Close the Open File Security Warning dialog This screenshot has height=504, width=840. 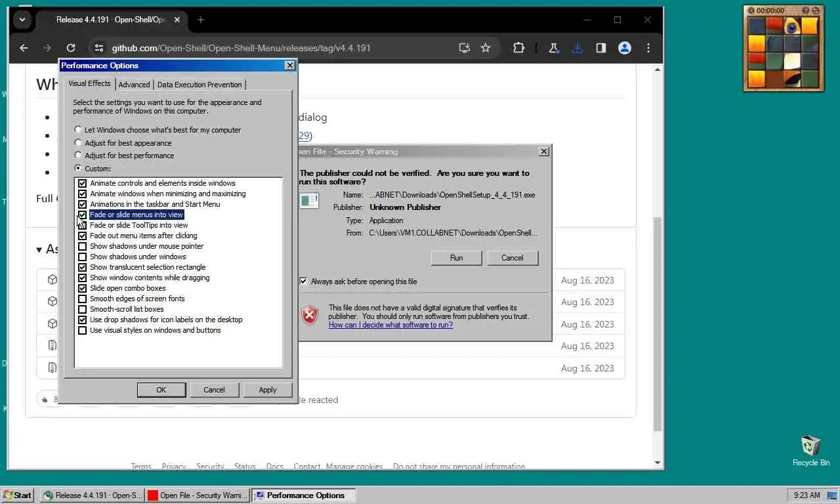coord(544,152)
